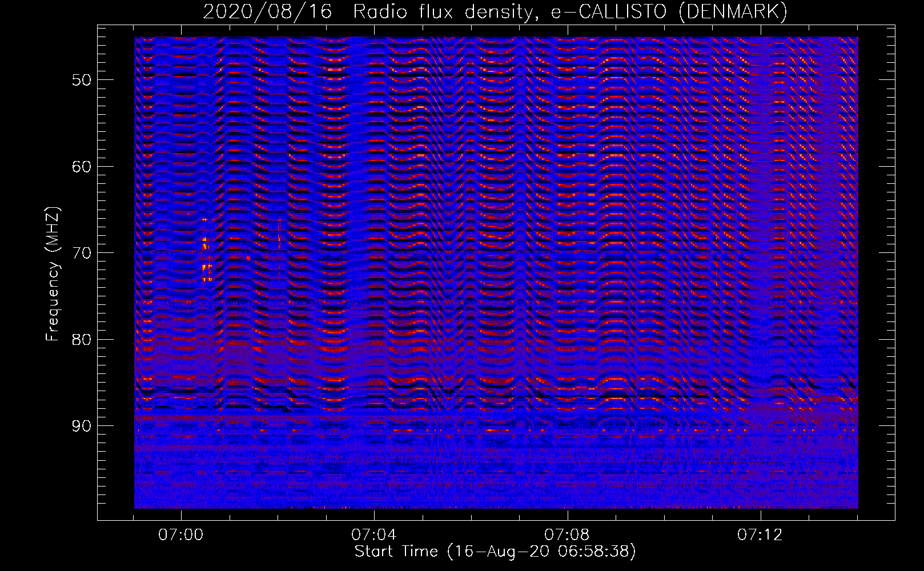Click the 80 frequency tick label
The height and width of the screenshot is (571, 924).
pyautogui.click(x=81, y=339)
